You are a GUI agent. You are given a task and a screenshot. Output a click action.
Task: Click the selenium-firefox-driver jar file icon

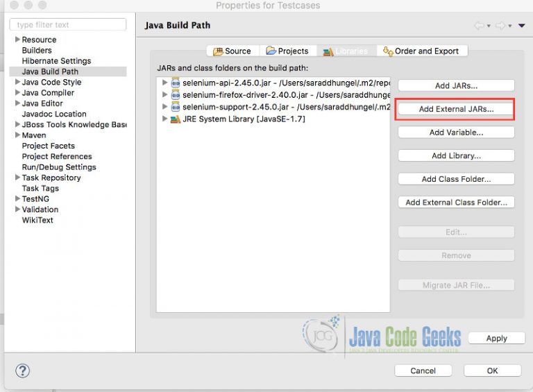(x=176, y=95)
